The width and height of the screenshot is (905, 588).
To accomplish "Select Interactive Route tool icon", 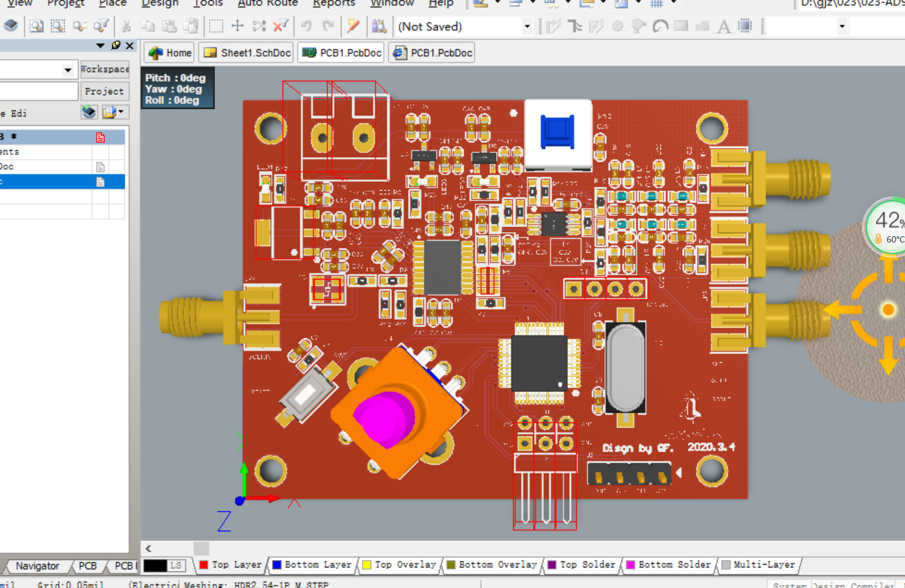I will (554, 26).
